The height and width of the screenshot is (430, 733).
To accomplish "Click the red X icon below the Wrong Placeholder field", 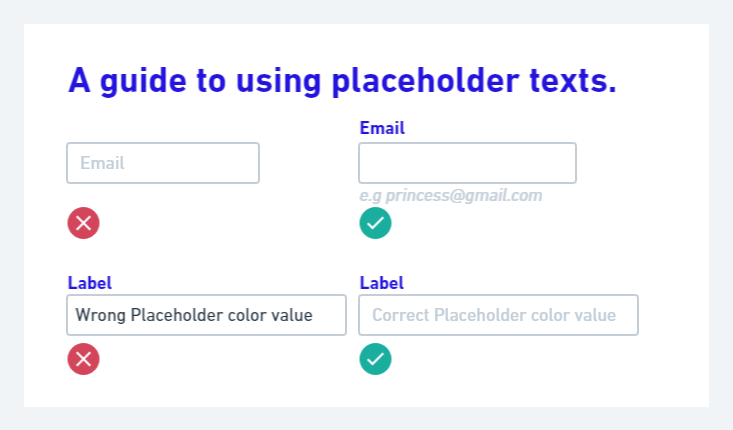I will (84, 358).
